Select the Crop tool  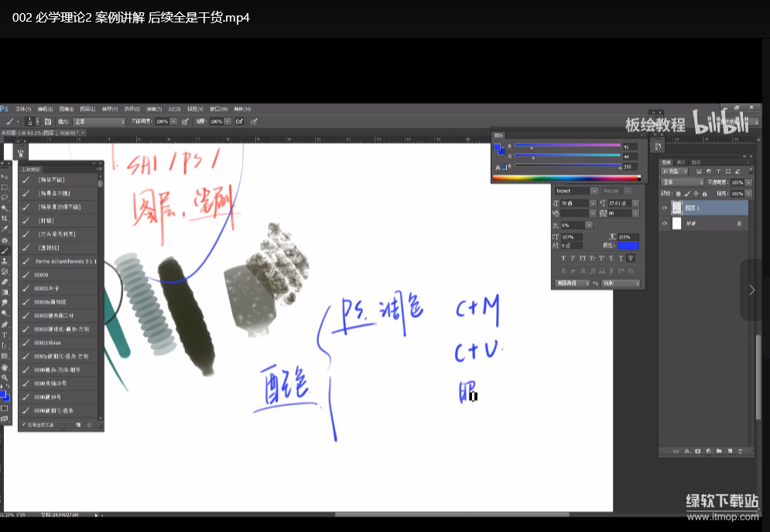5,218
